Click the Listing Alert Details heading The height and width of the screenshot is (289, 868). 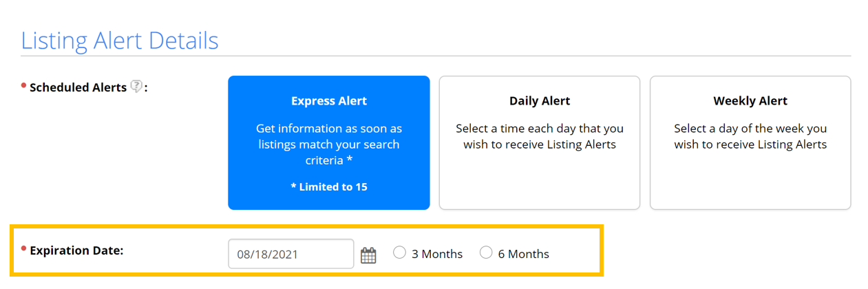pos(120,41)
